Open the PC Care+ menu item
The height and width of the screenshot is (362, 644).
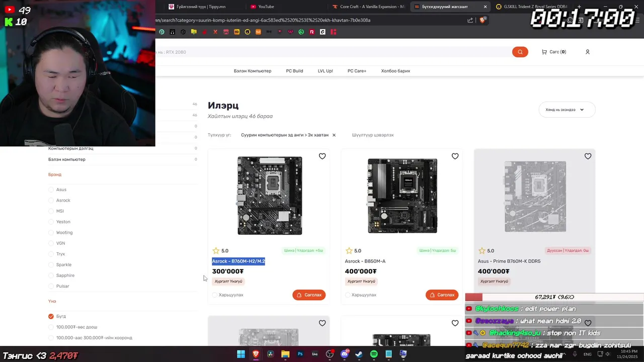pyautogui.click(x=357, y=71)
